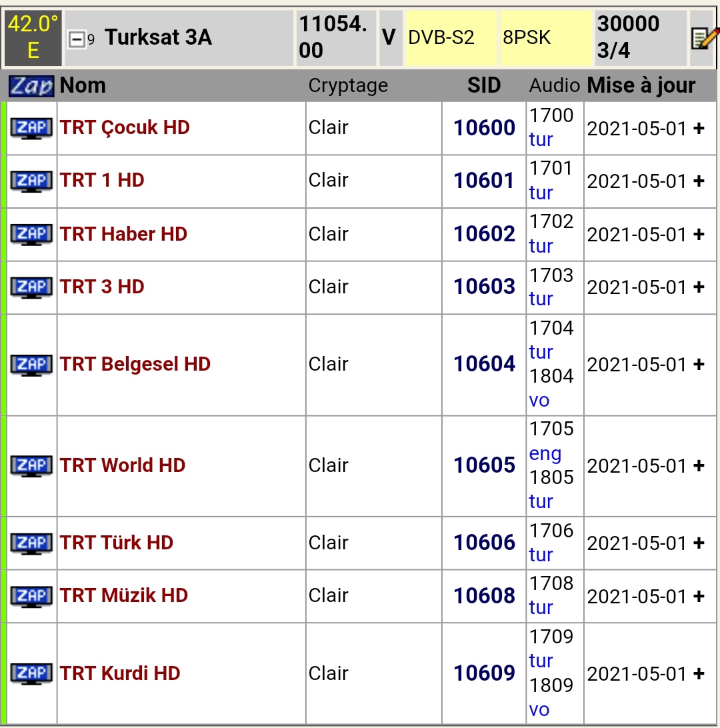Open the TRT Türk HD channel link

(117, 542)
